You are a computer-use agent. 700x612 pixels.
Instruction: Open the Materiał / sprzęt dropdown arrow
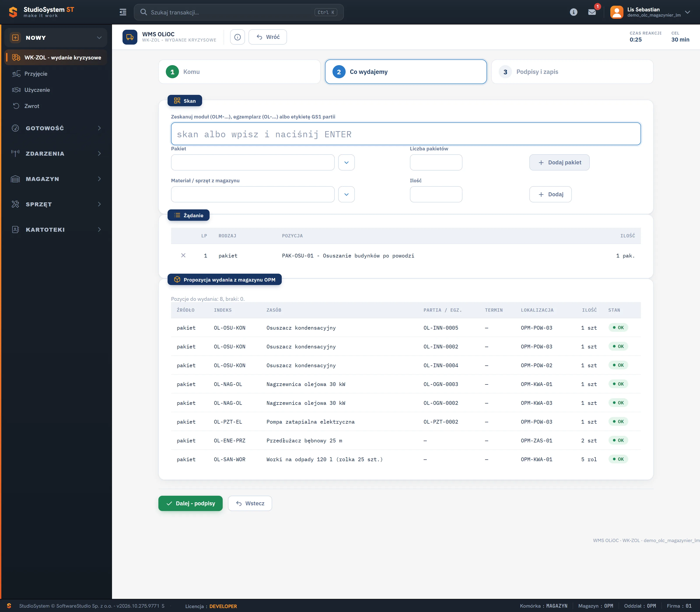[x=346, y=194]
